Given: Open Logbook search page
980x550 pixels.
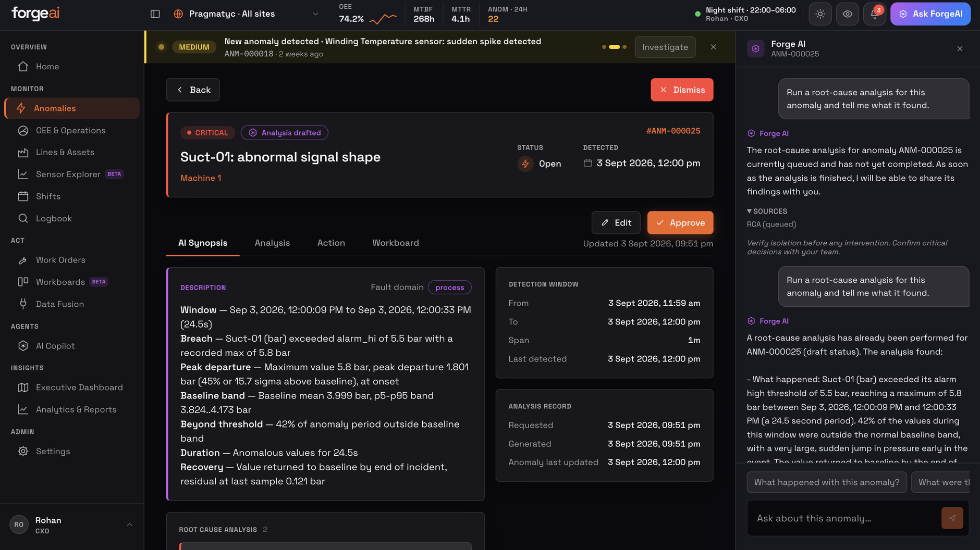Looking at the screenshot, I should [x=72, y=219].
